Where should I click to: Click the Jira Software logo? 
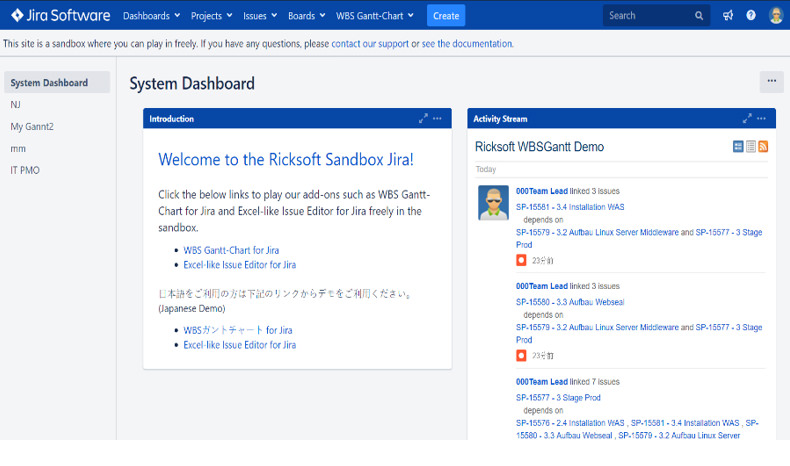60,15
